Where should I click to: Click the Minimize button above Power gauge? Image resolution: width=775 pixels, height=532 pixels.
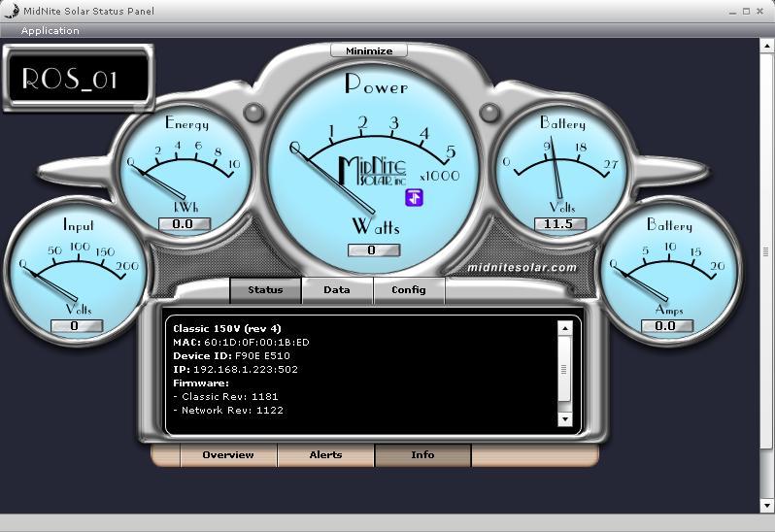pos(369,50)
